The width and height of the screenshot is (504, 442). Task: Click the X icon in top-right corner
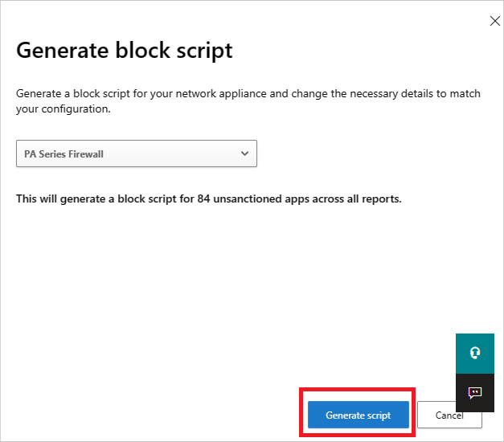pyautogui.click(x=494, y=21)
